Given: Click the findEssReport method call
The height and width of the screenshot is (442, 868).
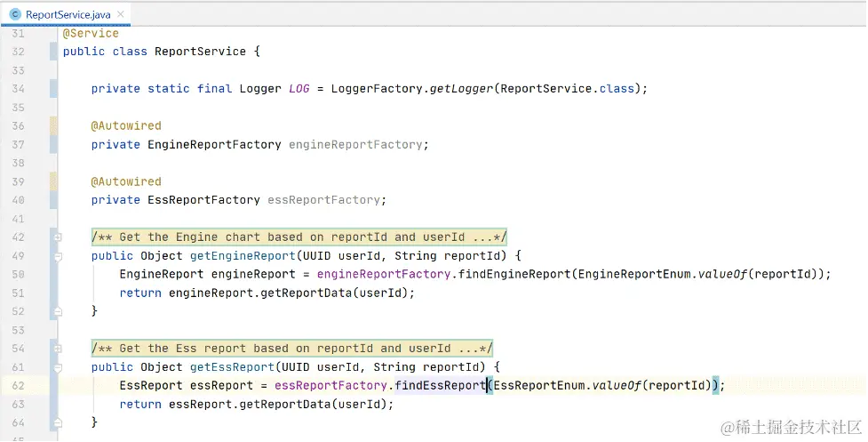Looking at the screenshot, I should tap(440, 385).
